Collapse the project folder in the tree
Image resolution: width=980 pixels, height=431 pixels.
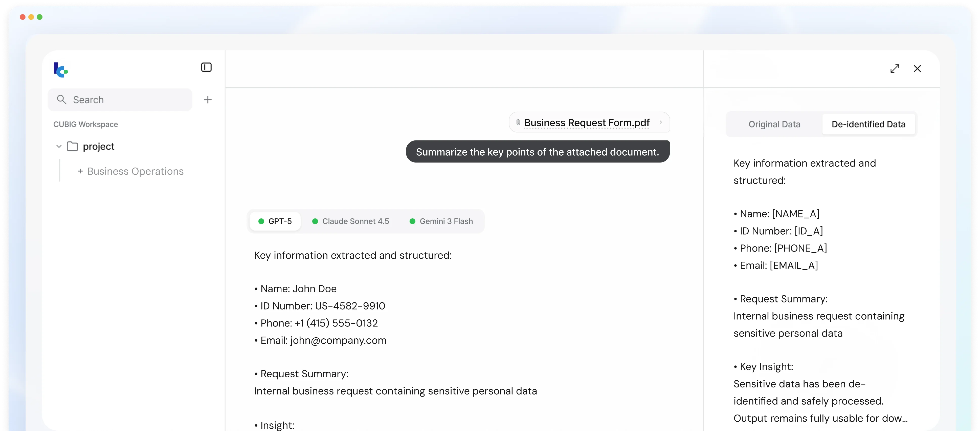point(59,146)
